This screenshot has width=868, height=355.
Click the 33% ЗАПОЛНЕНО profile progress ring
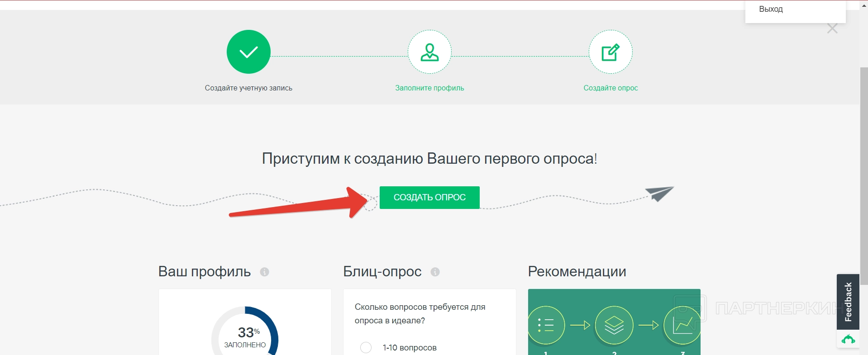point(245,331)
